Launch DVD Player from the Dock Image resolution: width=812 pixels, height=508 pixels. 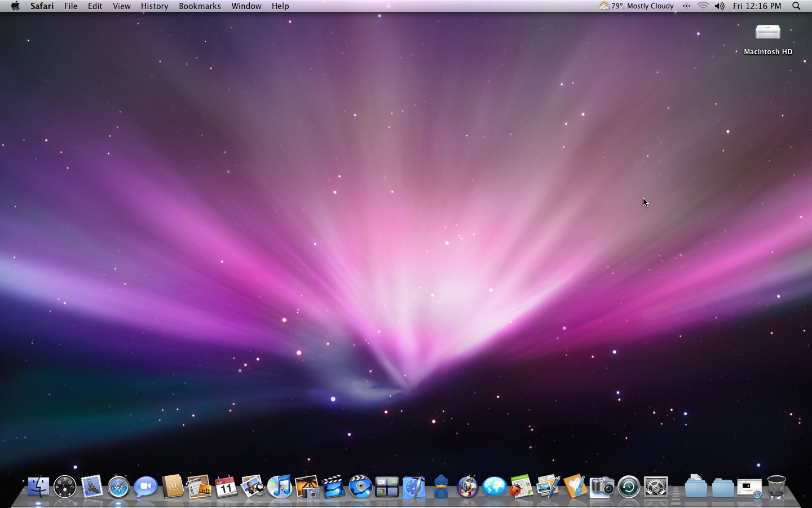click(360, 487)
